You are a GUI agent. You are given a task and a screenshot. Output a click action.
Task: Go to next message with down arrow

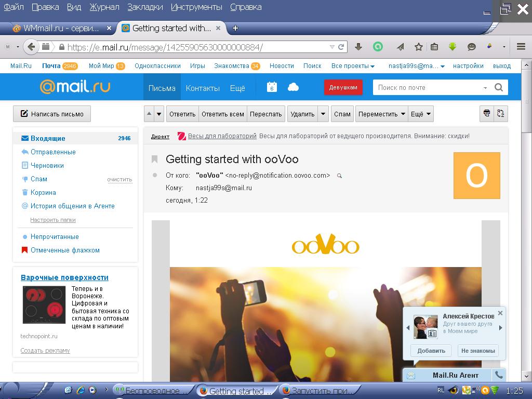click(x=159, y=114)
